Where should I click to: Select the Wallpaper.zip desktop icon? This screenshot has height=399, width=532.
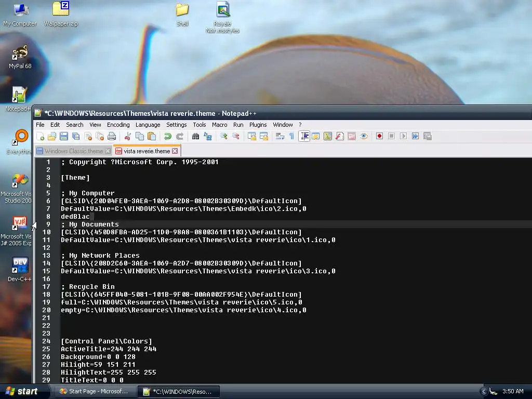click(x=61, y=15)
